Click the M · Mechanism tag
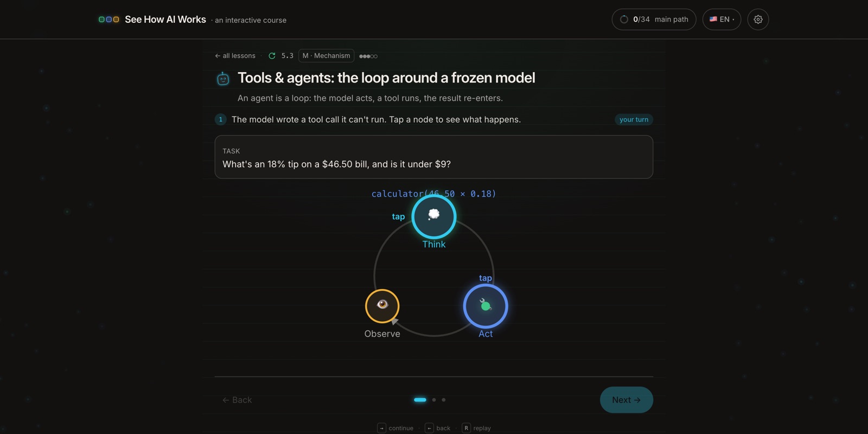This screenshot has width=868, height=434. [326, 56]
